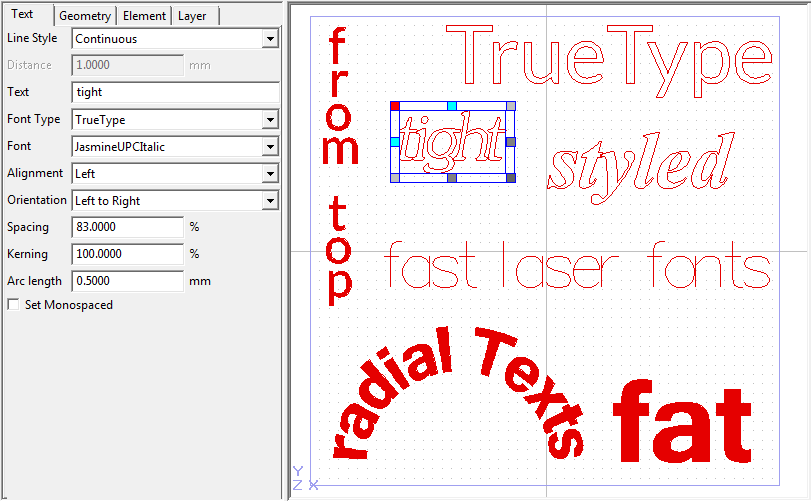
Task: Switch to the Geometry tab
Action: pyautogui.click(x=84, y=16)
